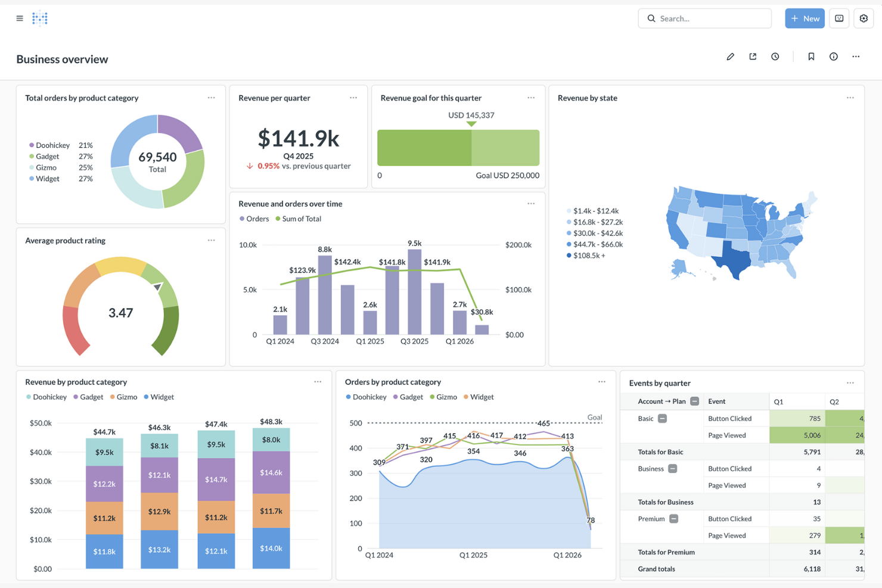
Task: Toggle the Sum of Total legend item
Action: point(298,219)
